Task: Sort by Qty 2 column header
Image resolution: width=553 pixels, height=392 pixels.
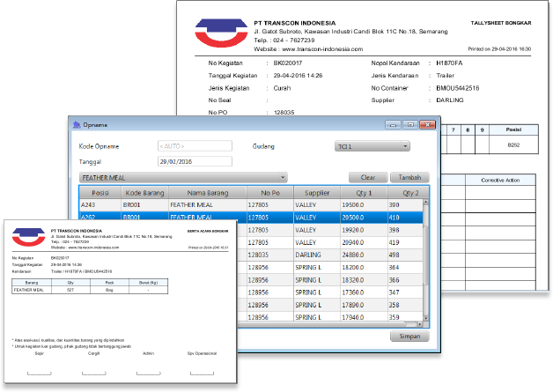Action: [410, 193]
